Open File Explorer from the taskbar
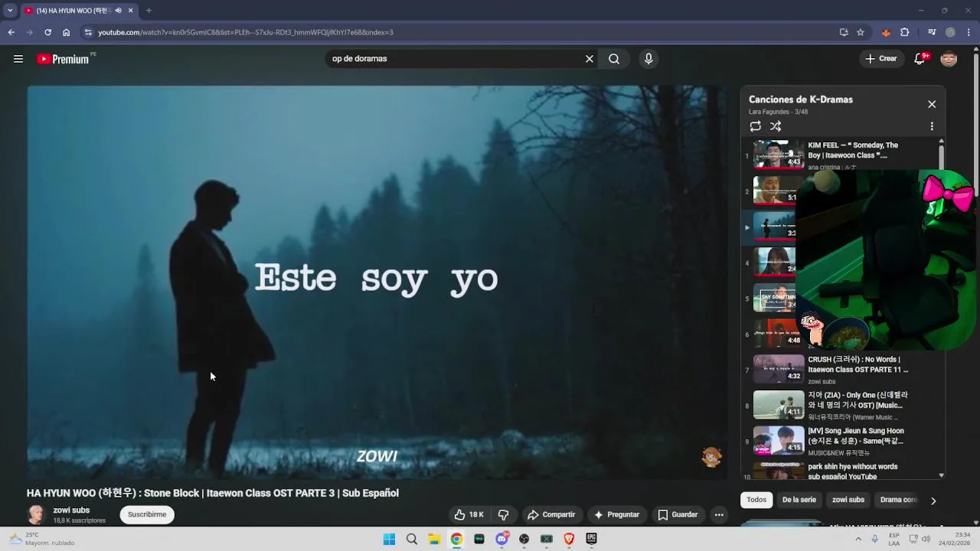This screenshot has height=551, width=980. tap(434, 539)
